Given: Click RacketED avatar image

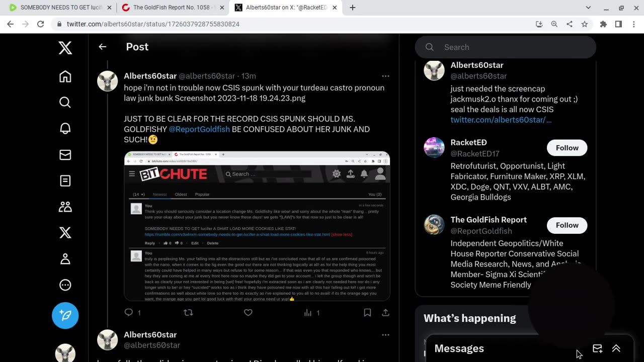Looking at the screenshot, I should [x=434, y=148].
